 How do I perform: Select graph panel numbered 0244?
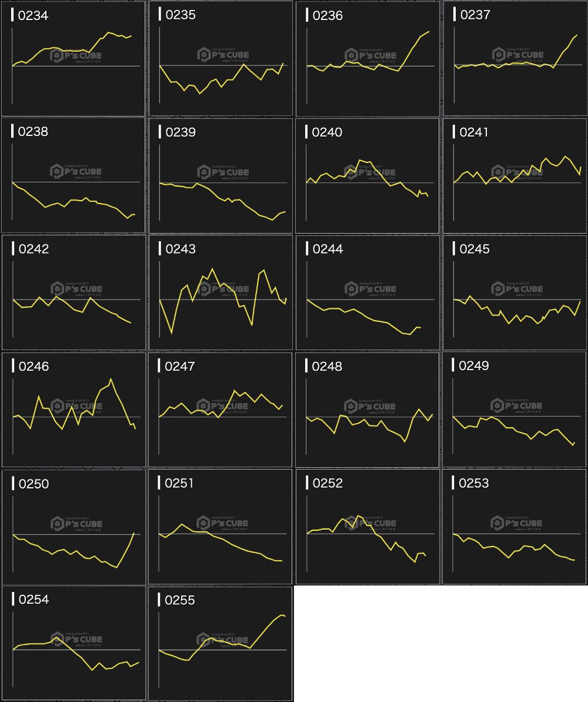point(367,293)
